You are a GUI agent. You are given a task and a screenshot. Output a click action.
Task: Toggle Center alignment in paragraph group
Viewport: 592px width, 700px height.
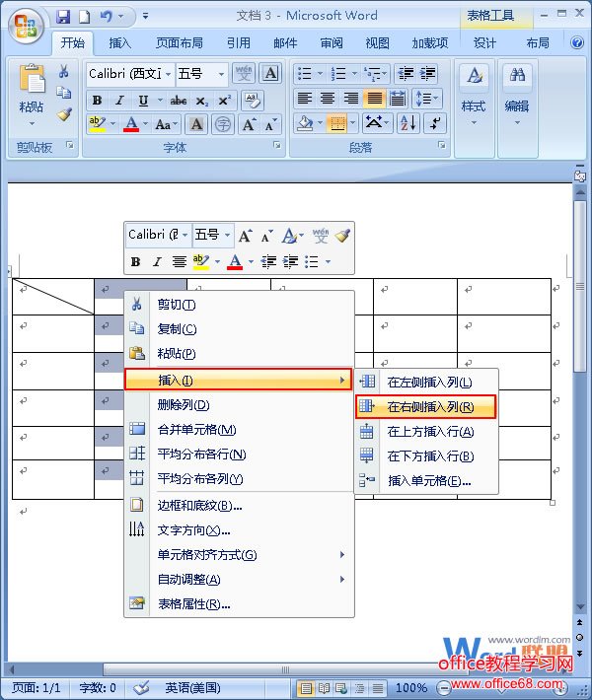coord(328,99)
